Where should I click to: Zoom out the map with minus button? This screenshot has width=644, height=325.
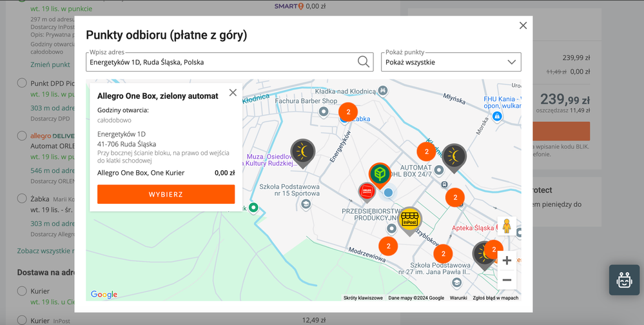pos(507,280)
